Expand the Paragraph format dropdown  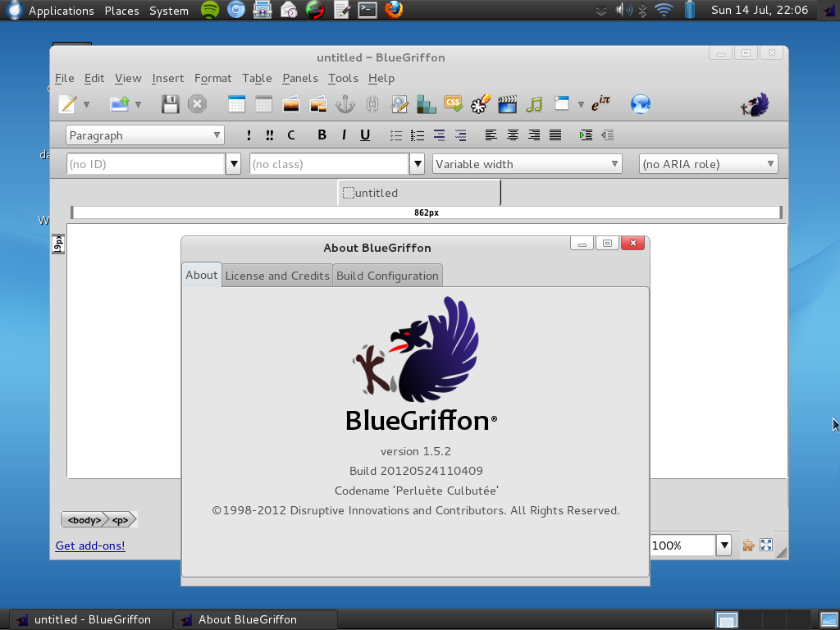click(x=145, y=135)
